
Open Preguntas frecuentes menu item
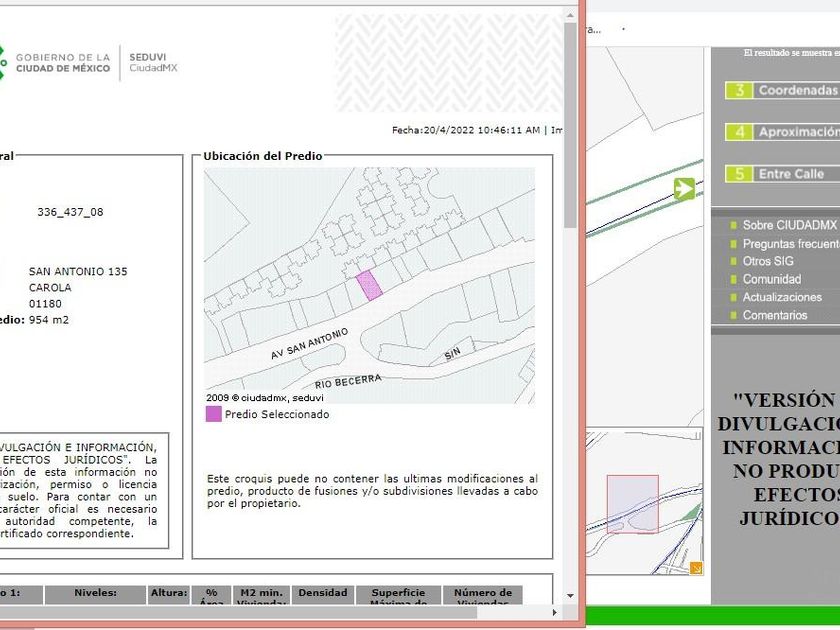pos(790,244)
